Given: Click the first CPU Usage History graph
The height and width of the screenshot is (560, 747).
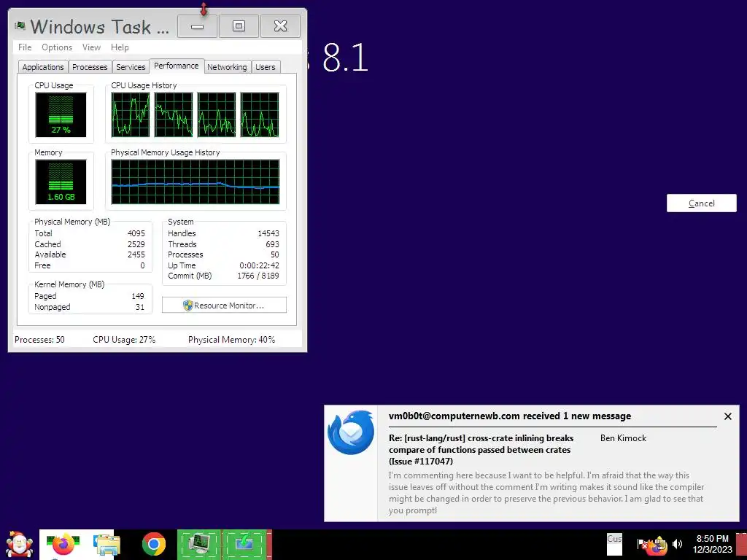Looking at the screenshot, I should [x=130, y=114].
